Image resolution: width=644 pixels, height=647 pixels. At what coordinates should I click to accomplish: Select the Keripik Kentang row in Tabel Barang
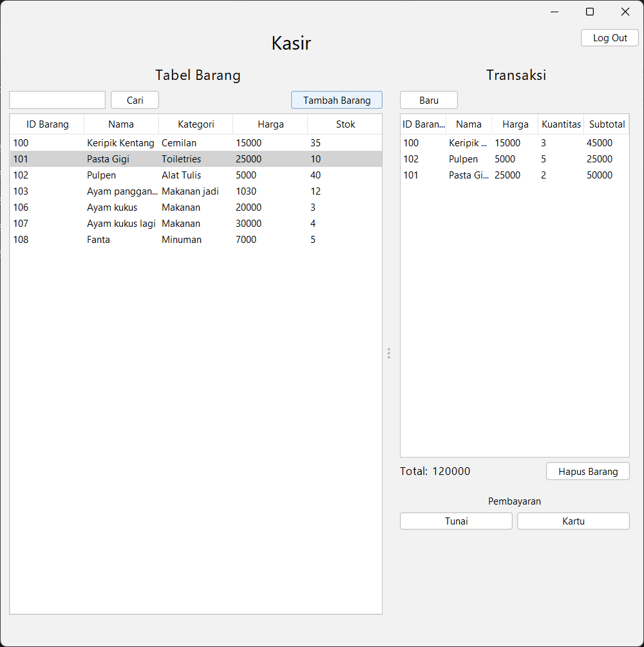coord(120,143)
